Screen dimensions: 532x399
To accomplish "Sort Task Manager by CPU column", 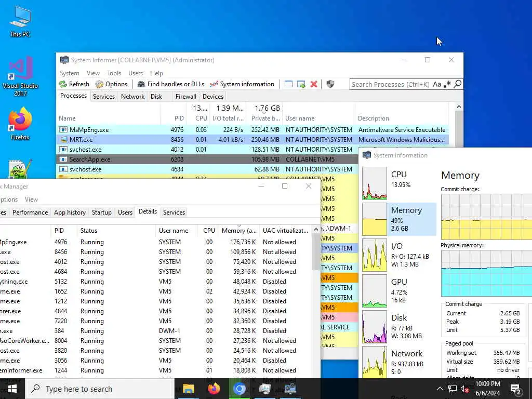I will tap(209, 230).
